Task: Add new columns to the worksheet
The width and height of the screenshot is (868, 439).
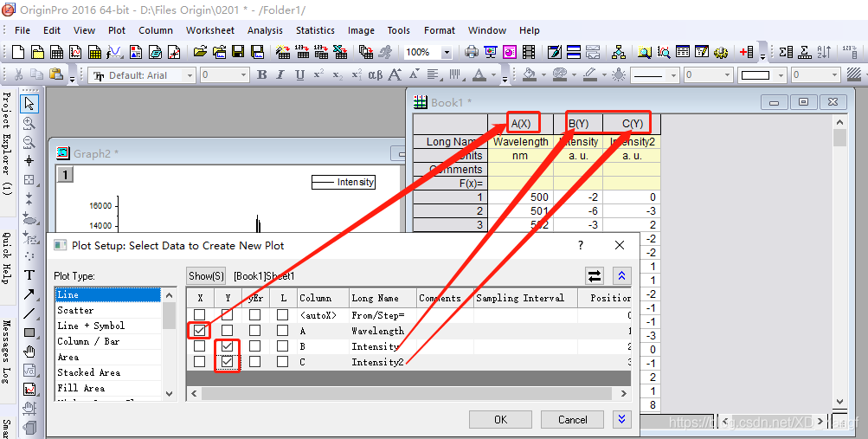Action: click(746, 53)
